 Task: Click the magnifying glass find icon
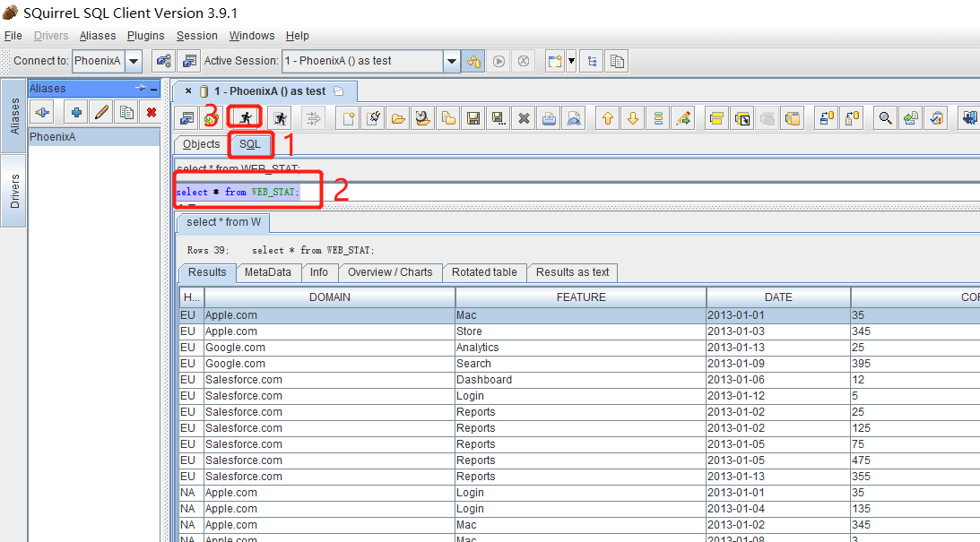click(x=885, y=118)
